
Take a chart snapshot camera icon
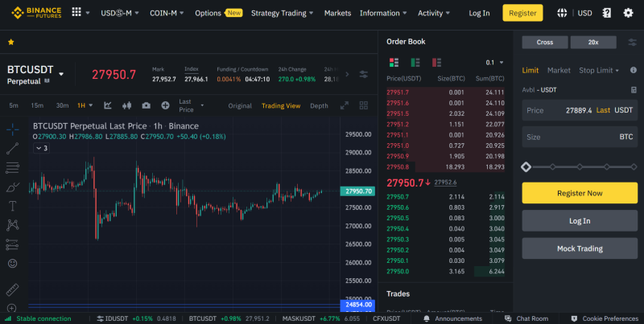(147, 105)
